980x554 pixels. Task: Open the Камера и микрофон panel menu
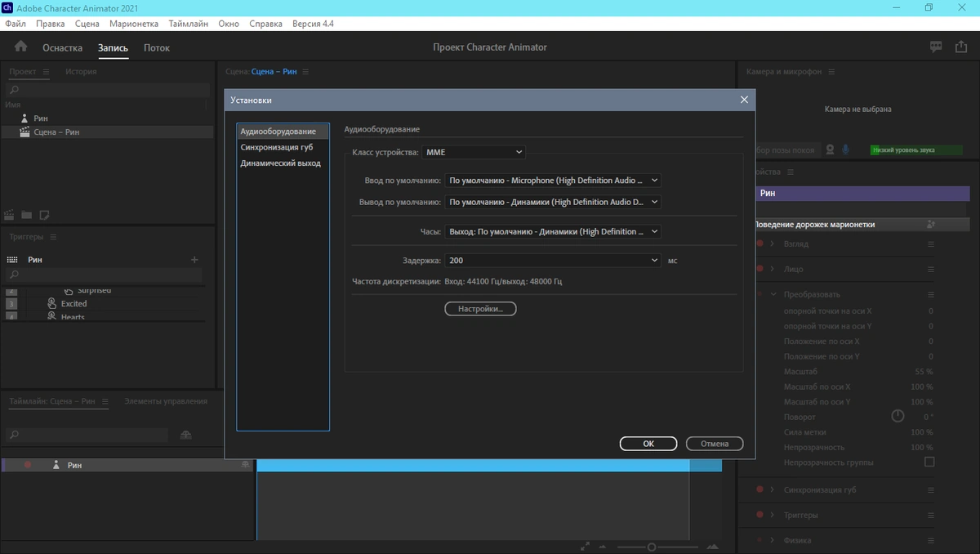click(831, 72)
